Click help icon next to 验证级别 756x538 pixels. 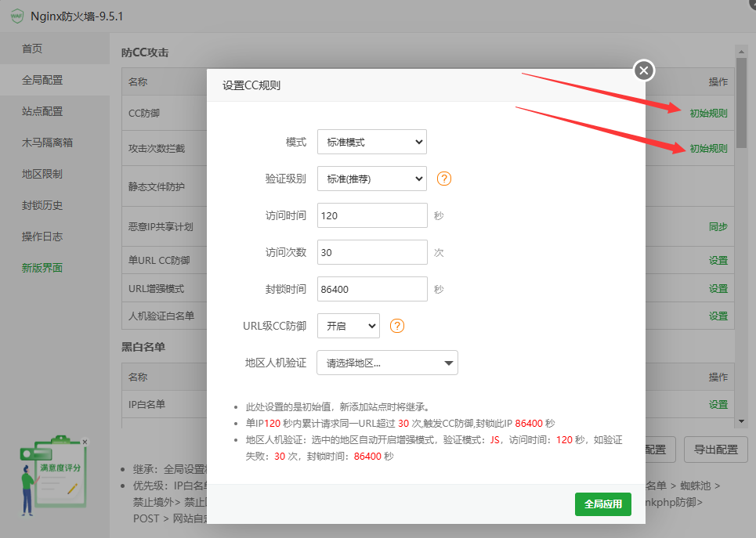point(444,179)
